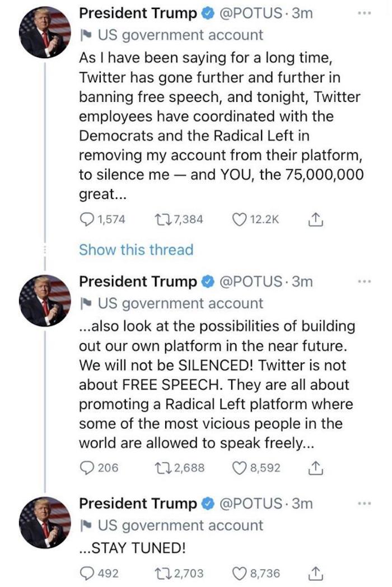Open the profile picture on the first tweet
Image resolution: width=392 pixels, height=587 pixels.
45,32
